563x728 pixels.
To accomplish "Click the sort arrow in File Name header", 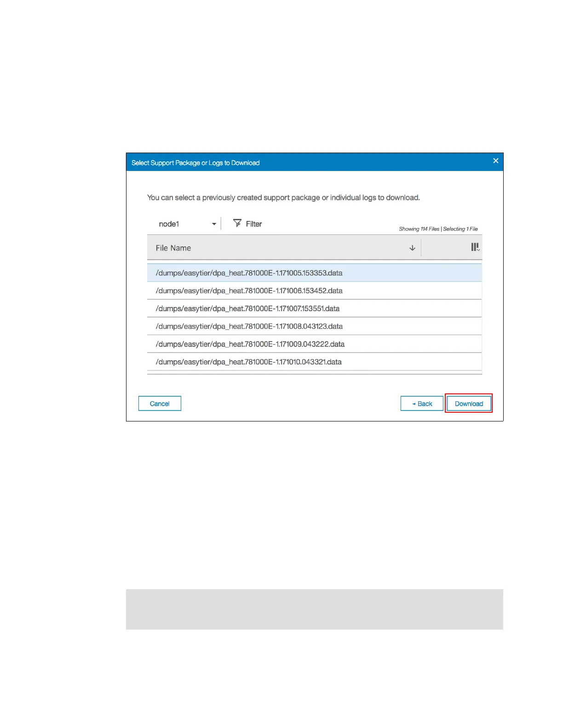I will pyautogui.click(x=412, y=248).
